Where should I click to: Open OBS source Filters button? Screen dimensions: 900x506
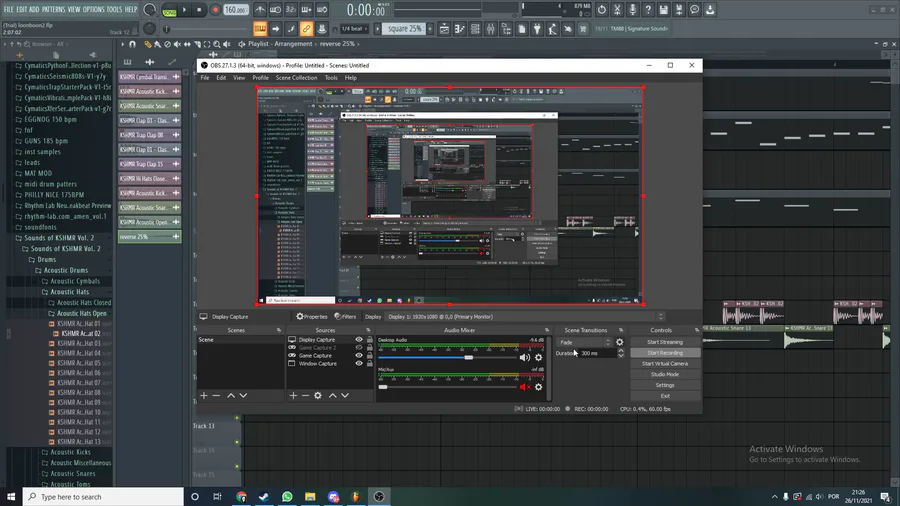coord(345,317)
